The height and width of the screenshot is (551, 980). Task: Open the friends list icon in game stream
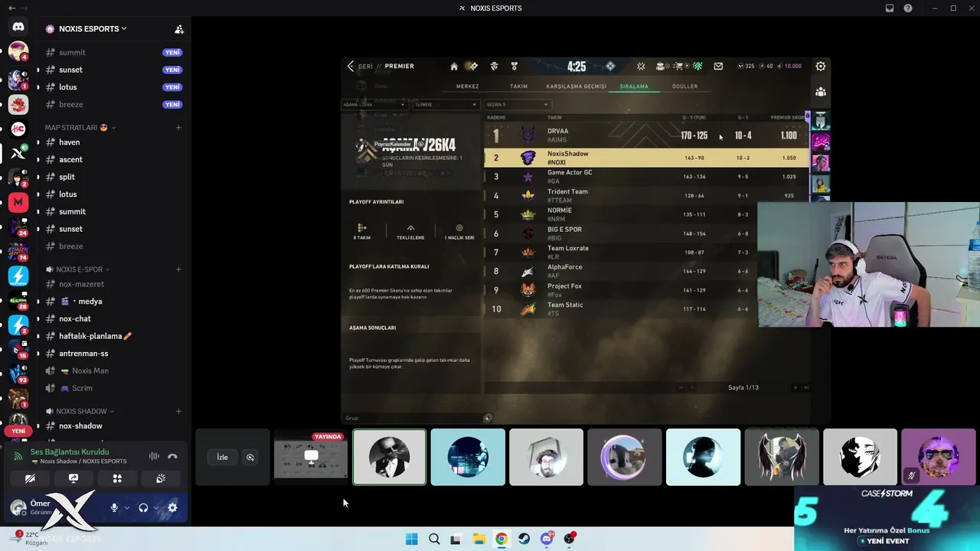click(821, 92)
